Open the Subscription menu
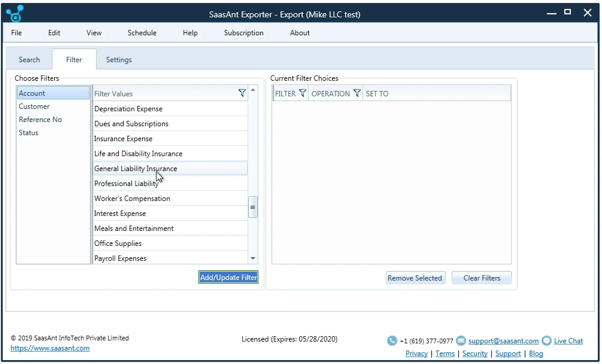This screenshot has height=364, width=602. coord(243,33)
